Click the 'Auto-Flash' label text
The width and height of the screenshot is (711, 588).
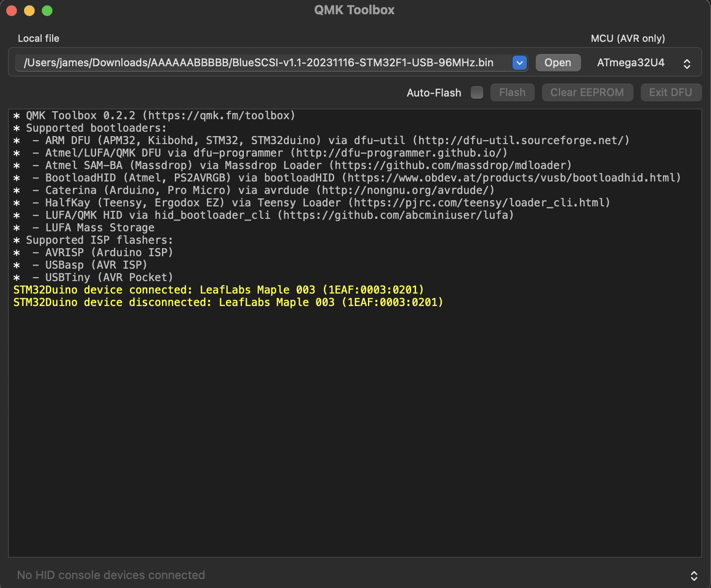(x=434, y=93)
